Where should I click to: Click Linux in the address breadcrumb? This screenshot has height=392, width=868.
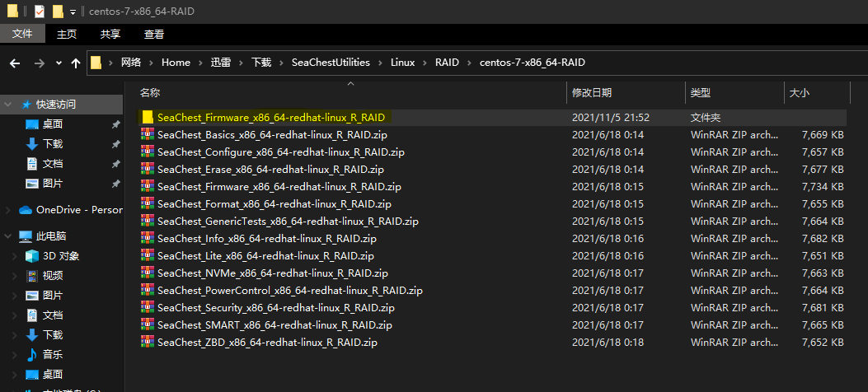[402, 63]
